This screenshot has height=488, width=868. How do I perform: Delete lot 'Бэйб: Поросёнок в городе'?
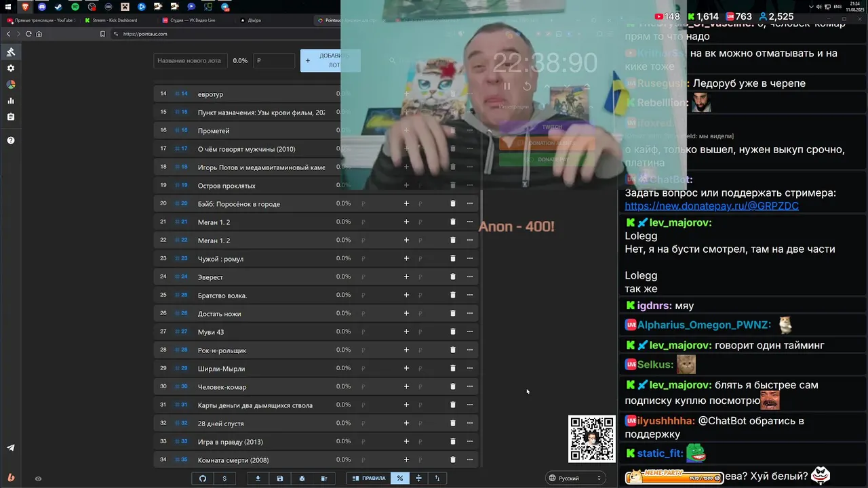tap(453, 203)
